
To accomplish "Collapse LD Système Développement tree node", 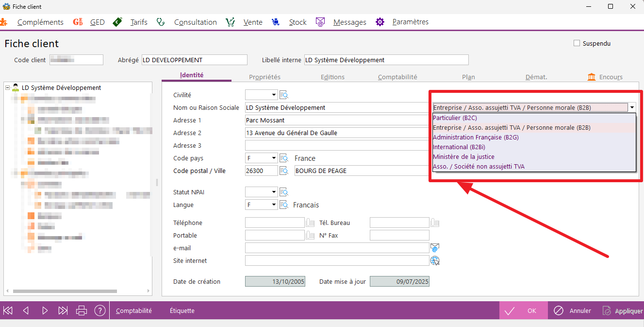I will pos(7,88).
